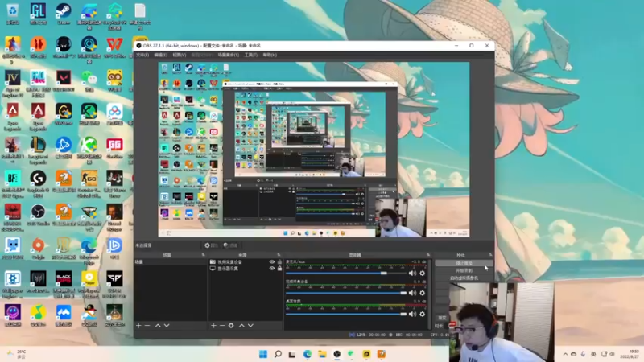This screenshot has width=644, height=362.
Task: Adjust 麦克风/Aux volume slider
Action: (346, 274)
